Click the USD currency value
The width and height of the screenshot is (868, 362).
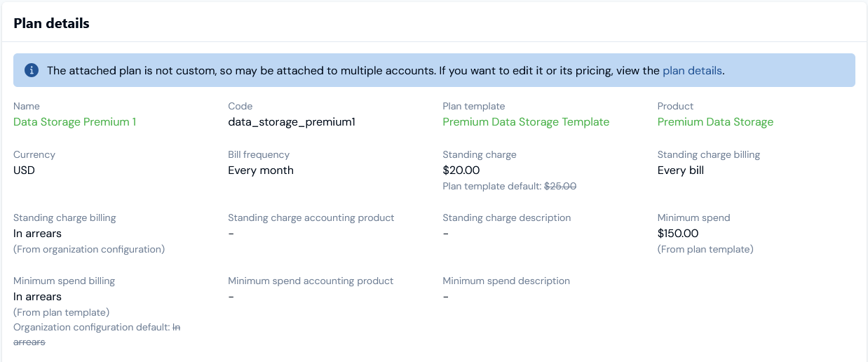pos(24,170)
